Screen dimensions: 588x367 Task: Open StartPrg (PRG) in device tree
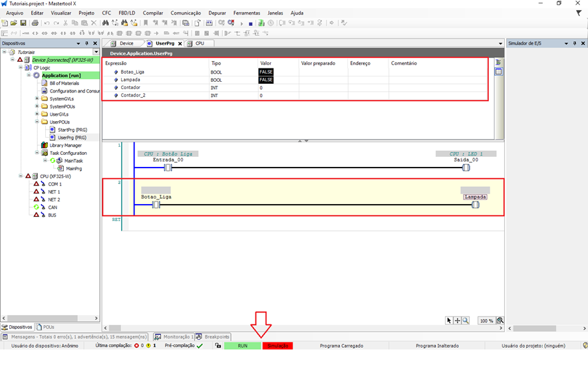(72, 130)
